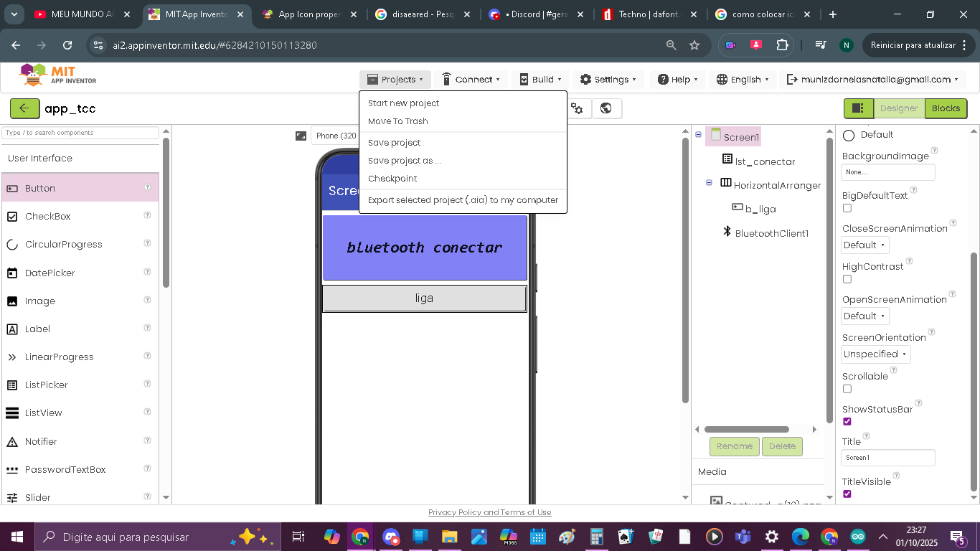Viewport: 980px width, 551px height.
Task: Click the Title property text field
Action: tap(887, 458)
